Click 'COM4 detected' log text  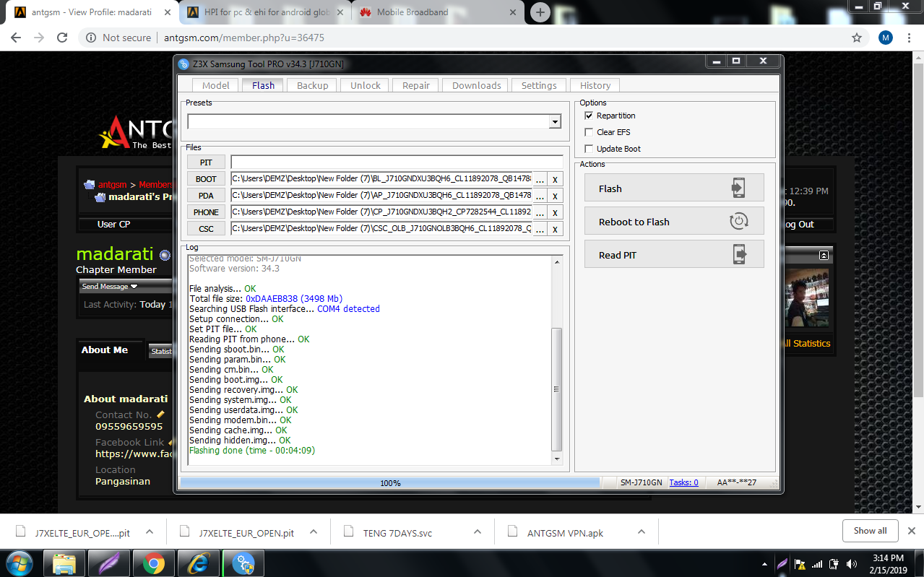click(348, 308)
